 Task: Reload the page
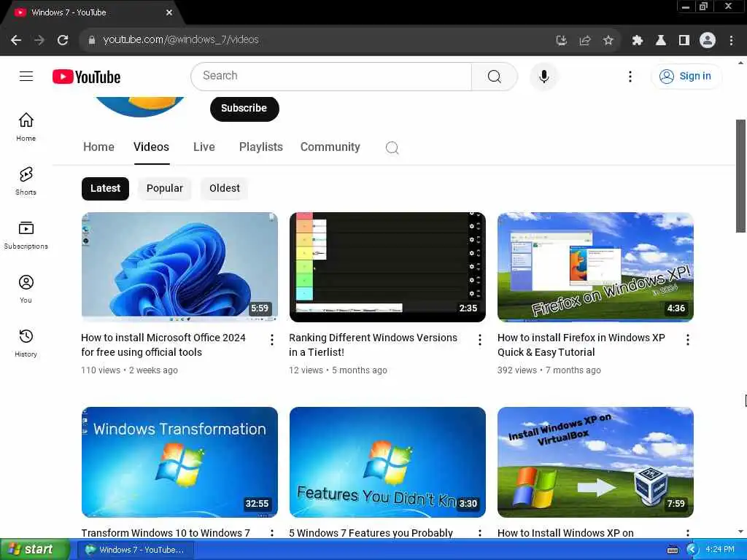pos(63,40)
